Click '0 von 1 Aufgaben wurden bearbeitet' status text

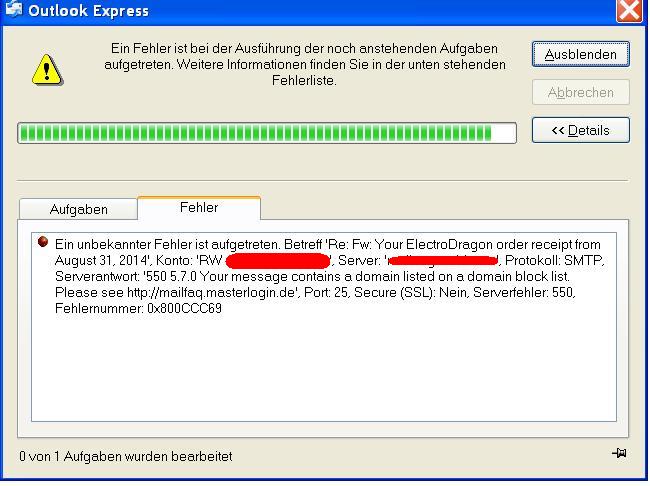126,457
